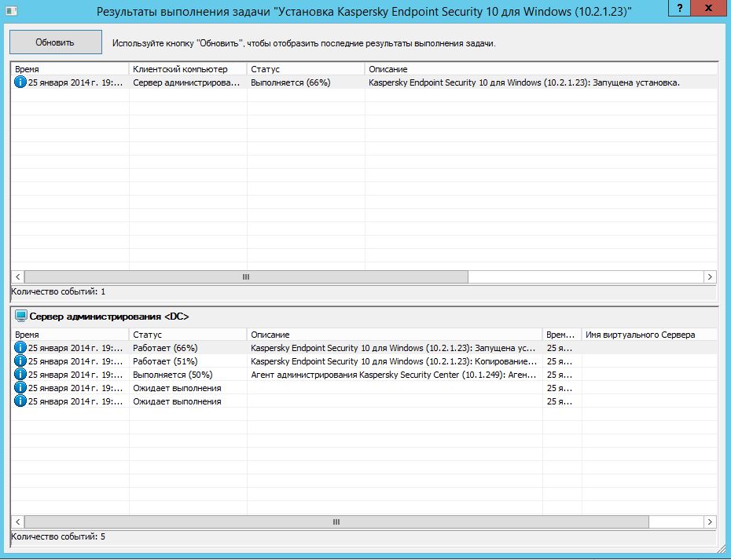The image size is (731, 560).
Task: Click Количество событий: 1 status text
Action: (x=58, y=291)
